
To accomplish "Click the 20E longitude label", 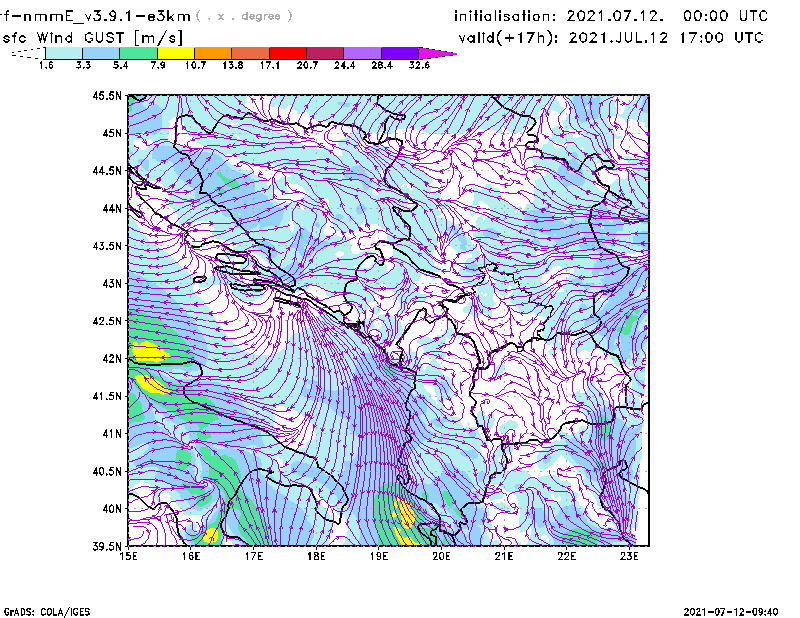I will [441, 556].
